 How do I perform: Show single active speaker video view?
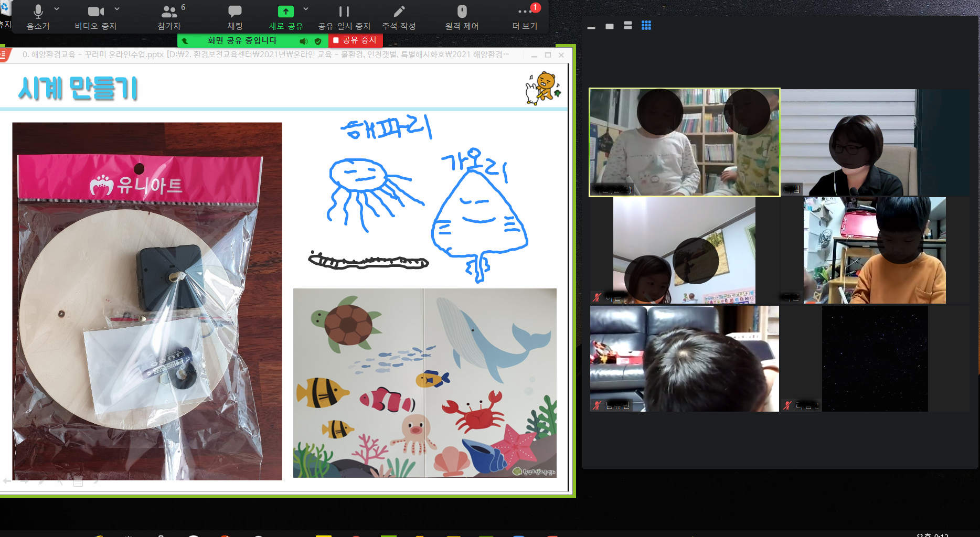click(x=610, y=26)
